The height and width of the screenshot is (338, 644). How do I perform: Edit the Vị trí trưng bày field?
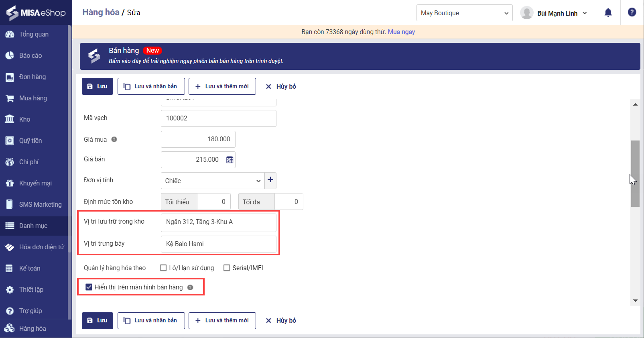click(x=219, y=244)
